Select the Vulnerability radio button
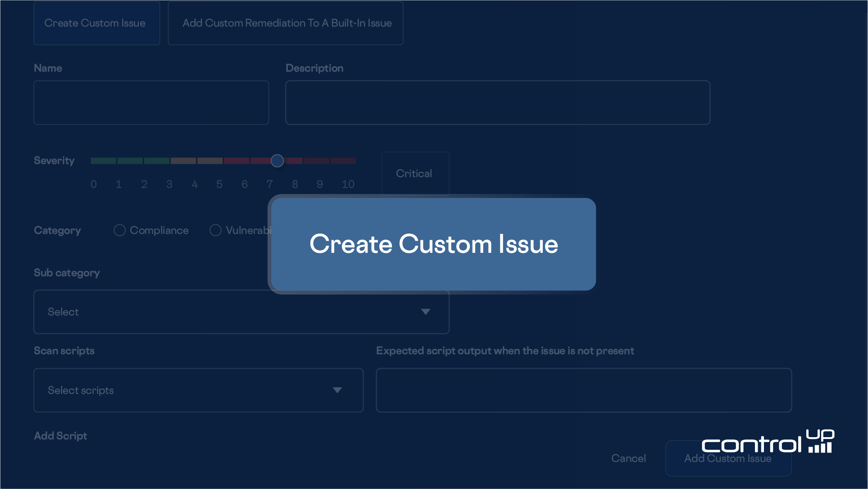The image size is (868, 489). [x=215, y=230]
